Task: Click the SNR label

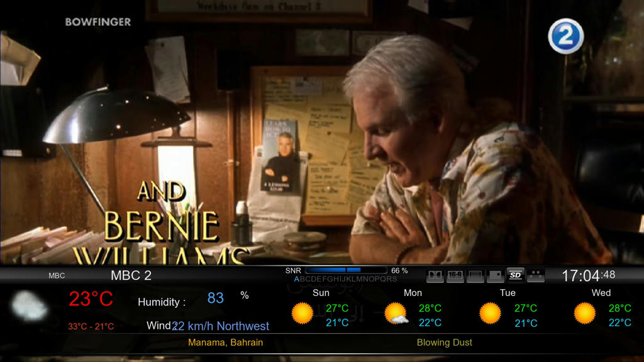Action: click(293, 270)
